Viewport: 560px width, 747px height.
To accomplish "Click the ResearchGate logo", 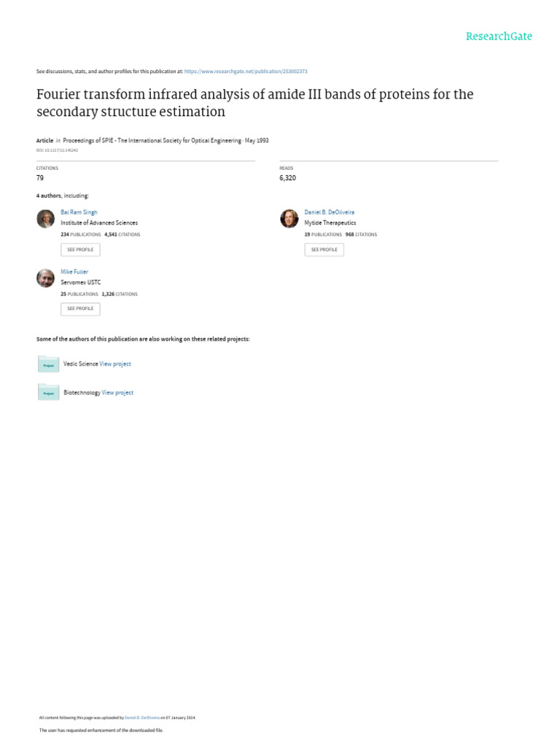I will [x=499, y=36].
